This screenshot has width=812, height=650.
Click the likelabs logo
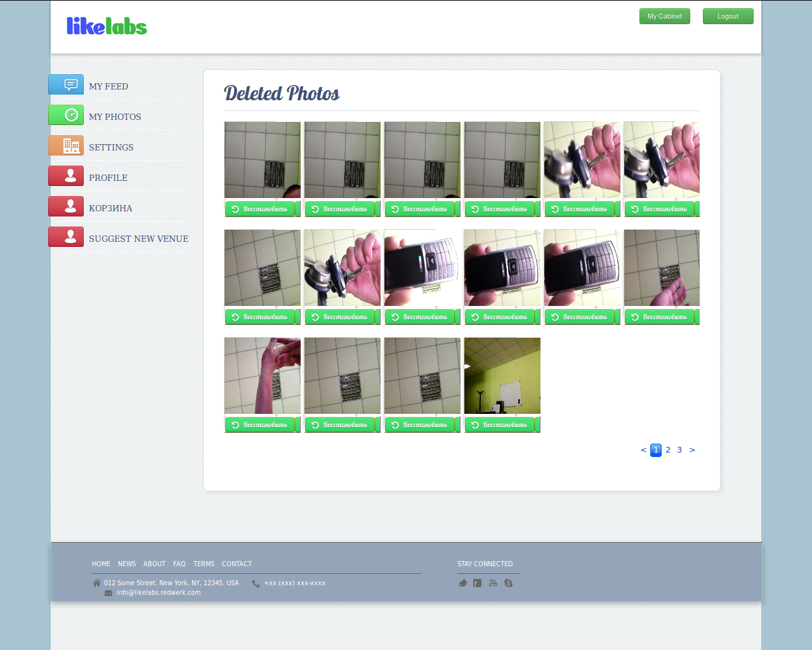107,26
